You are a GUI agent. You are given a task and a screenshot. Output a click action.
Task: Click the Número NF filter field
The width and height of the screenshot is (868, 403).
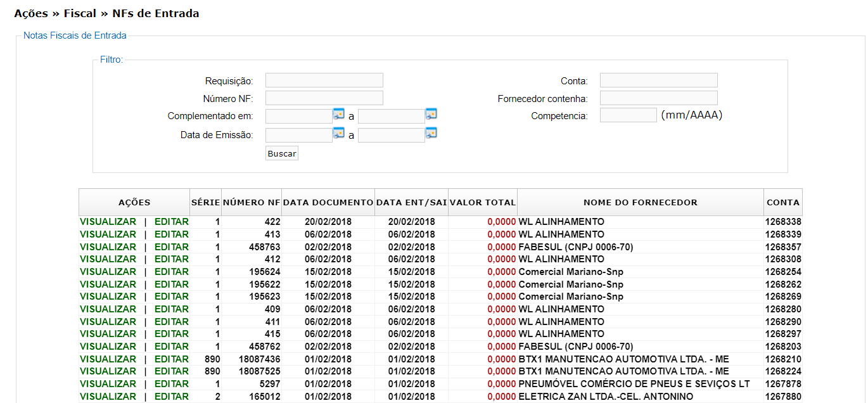coord(324,98)
